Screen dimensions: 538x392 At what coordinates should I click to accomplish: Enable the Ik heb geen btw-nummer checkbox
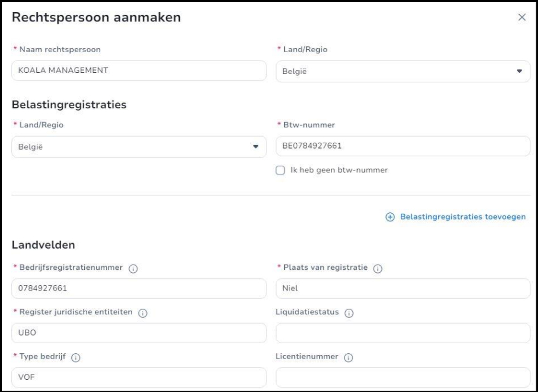click(x=280, y=170)
